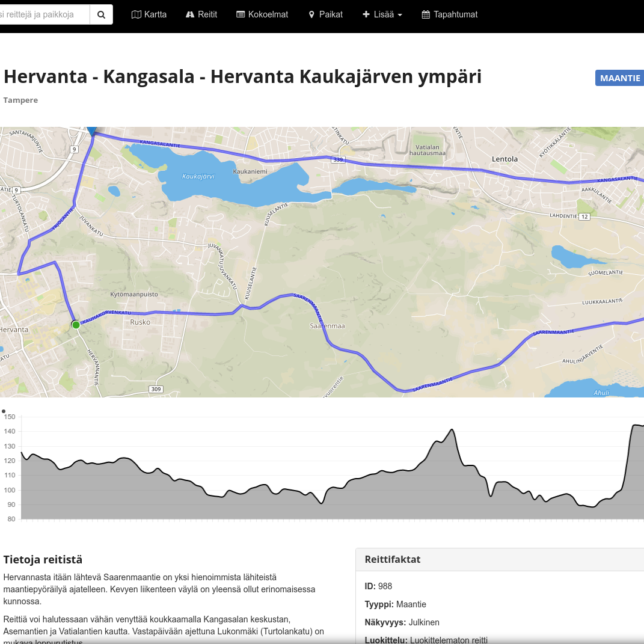
Task: Open the Kartta map view
Action: [x=149, y=14]
